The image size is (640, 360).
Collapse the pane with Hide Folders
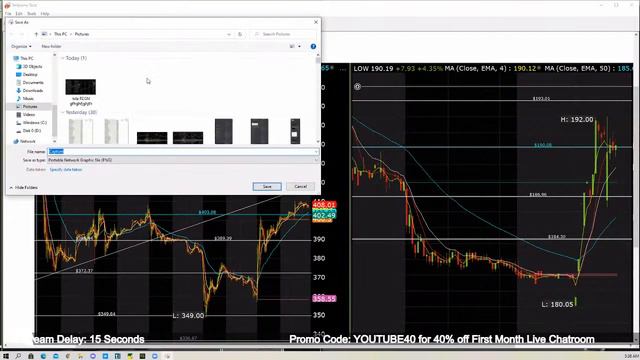pyautogui.click(x=24, y=187)
